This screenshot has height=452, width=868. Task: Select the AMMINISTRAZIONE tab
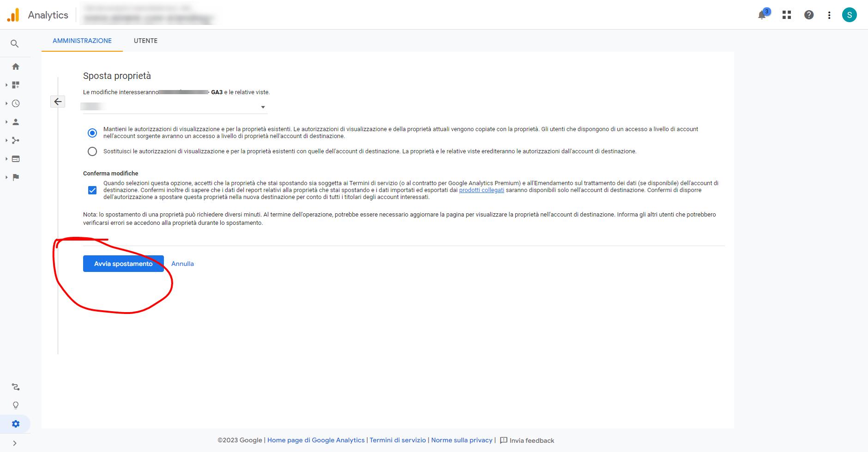pyautogui.click(x=82, y=41)
